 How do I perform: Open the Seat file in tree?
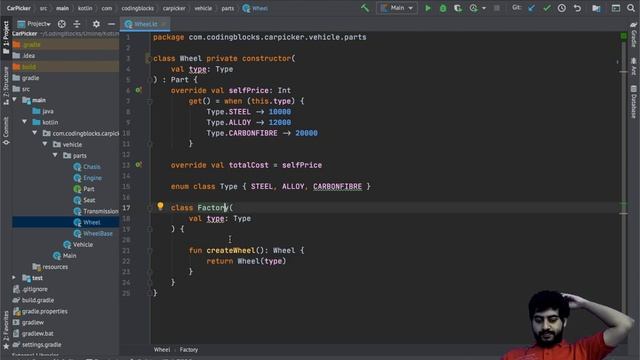click(84, 200)
